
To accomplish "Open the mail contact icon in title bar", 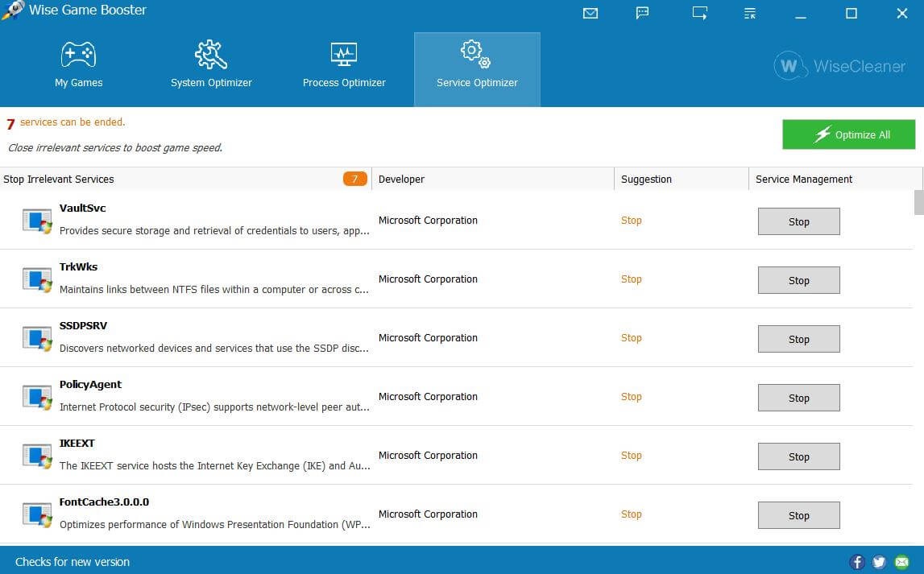I will tap(590, 13).
